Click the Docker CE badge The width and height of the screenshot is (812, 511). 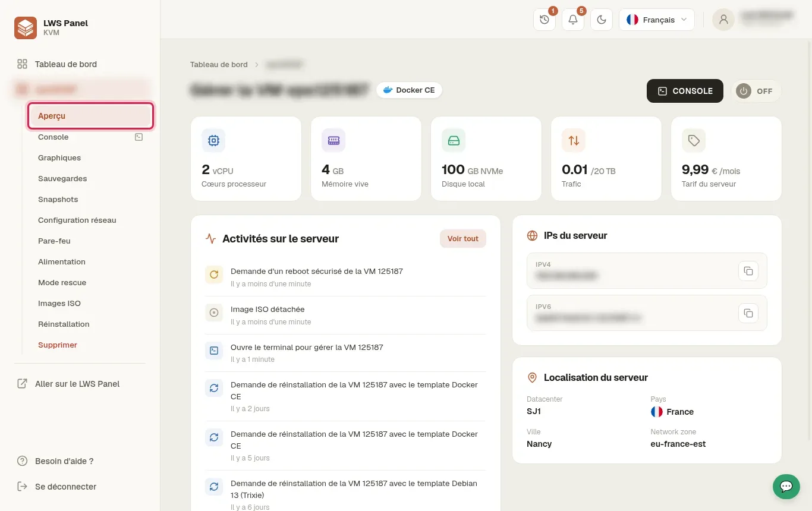[409, 90]
